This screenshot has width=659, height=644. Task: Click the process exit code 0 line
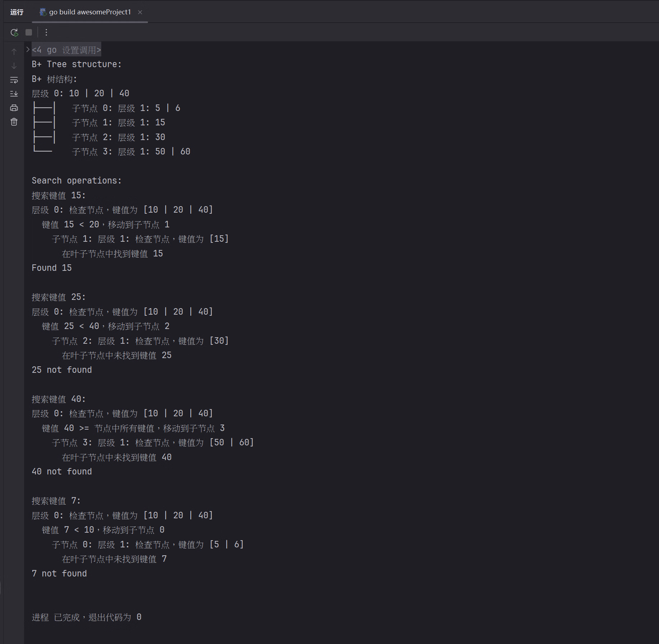tap(87, 617)
